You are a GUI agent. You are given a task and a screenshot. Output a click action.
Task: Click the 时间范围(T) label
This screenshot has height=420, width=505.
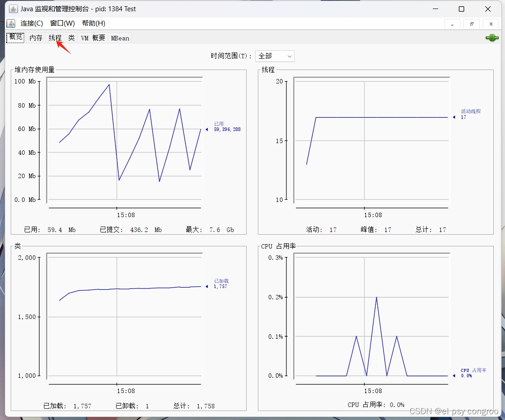(231, 56)
